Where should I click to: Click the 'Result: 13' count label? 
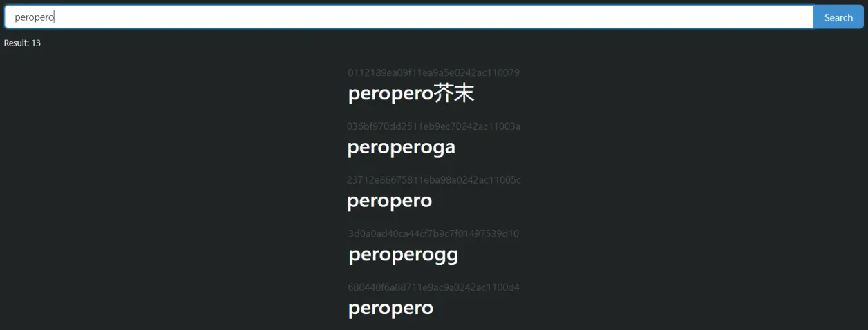pos(22,43)
